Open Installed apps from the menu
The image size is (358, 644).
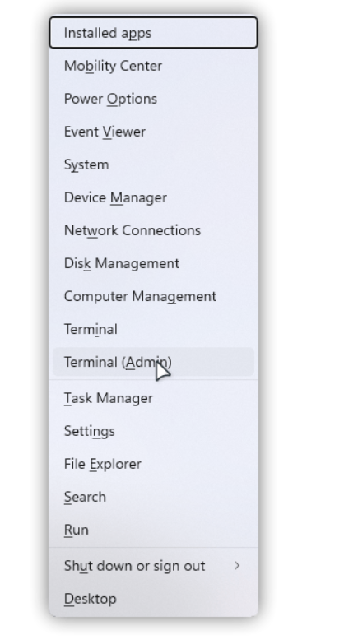[x=153, y=33]
